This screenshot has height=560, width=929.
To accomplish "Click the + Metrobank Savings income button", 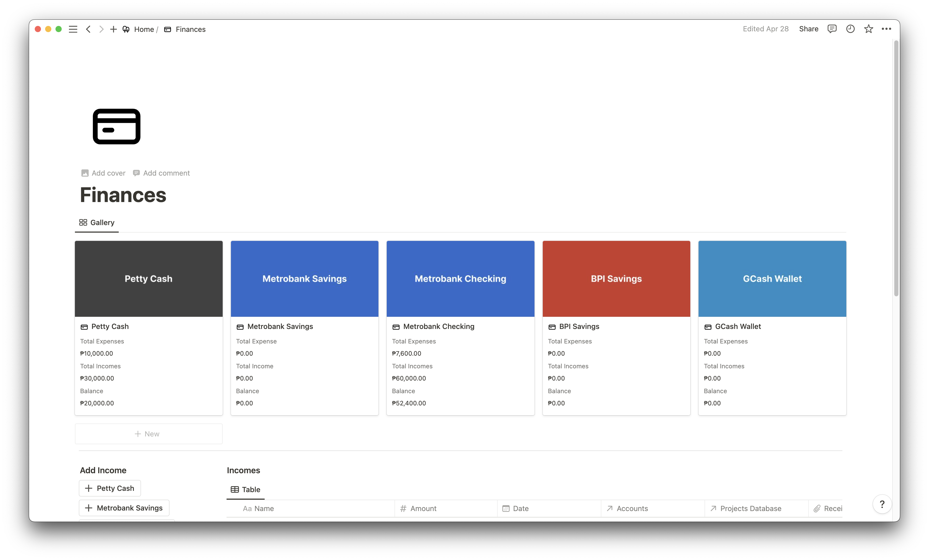I will pyautogui.click(x=124, y=508).
